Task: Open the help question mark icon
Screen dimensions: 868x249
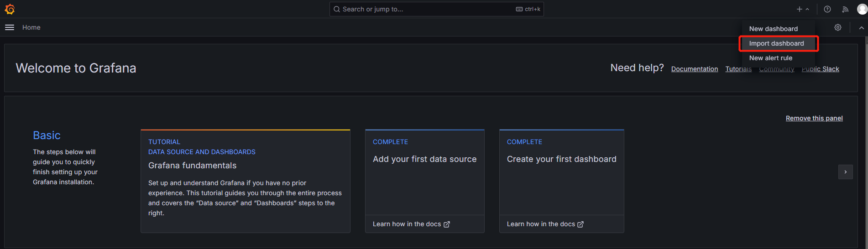Action: (x=827, y=9)
